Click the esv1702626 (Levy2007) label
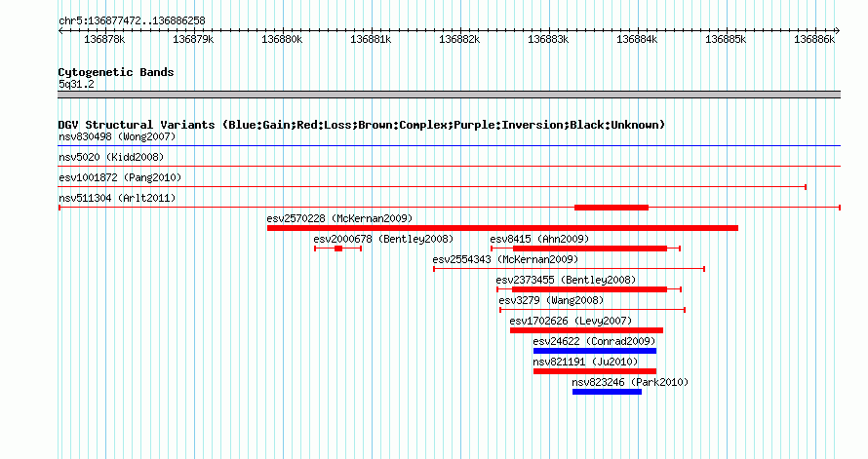The width and height of the screenshot is (868, 459). click(571, 321)
